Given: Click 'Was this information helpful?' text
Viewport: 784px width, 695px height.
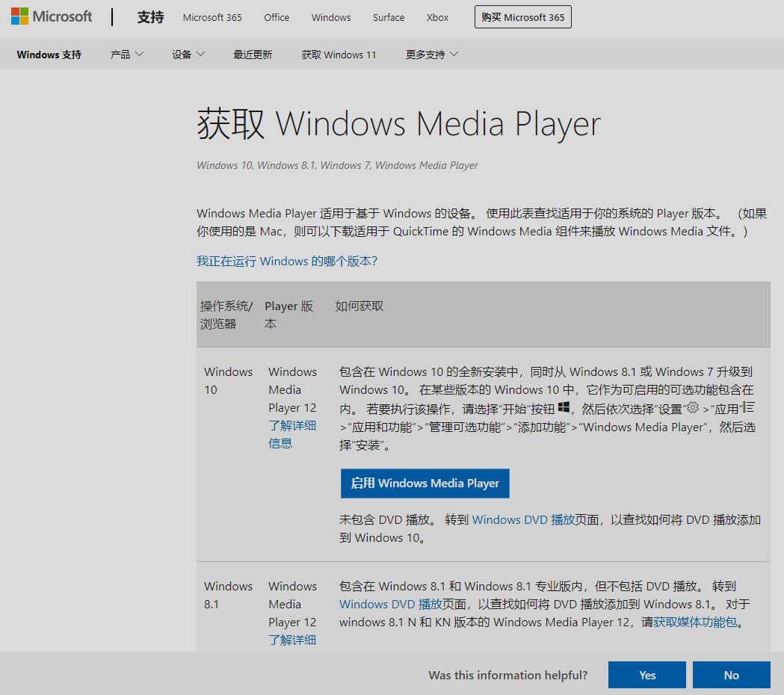Looking at the screenshot, I should pos(507,675).
